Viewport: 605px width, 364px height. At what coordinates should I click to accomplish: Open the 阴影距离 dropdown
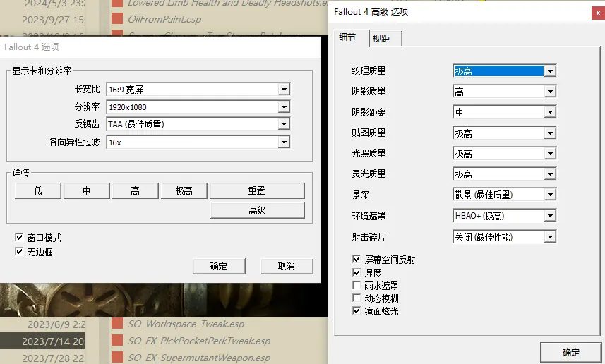(x=504, y=112)
